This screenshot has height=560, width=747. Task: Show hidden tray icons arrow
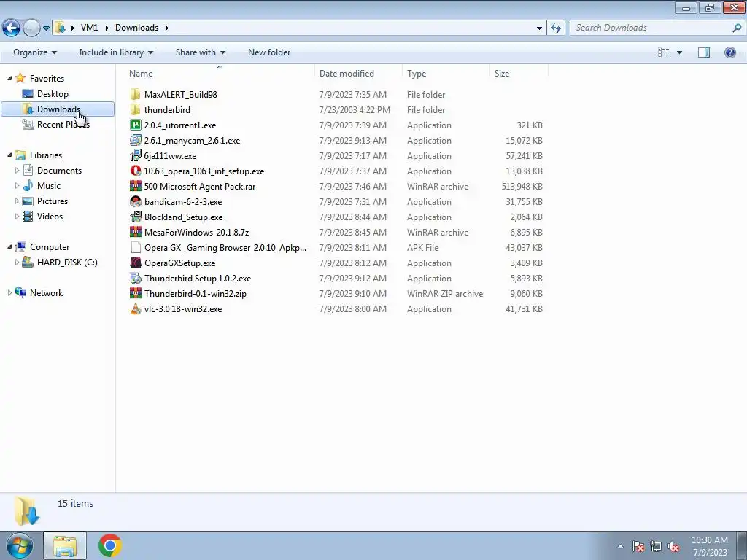coord(620,546)
